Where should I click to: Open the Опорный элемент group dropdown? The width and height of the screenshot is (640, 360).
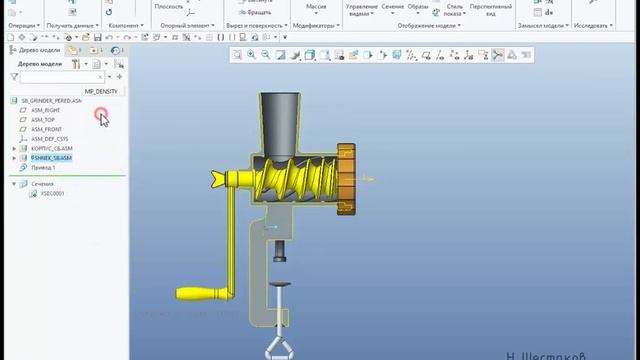pyautogui.click(x=187, y=26)
